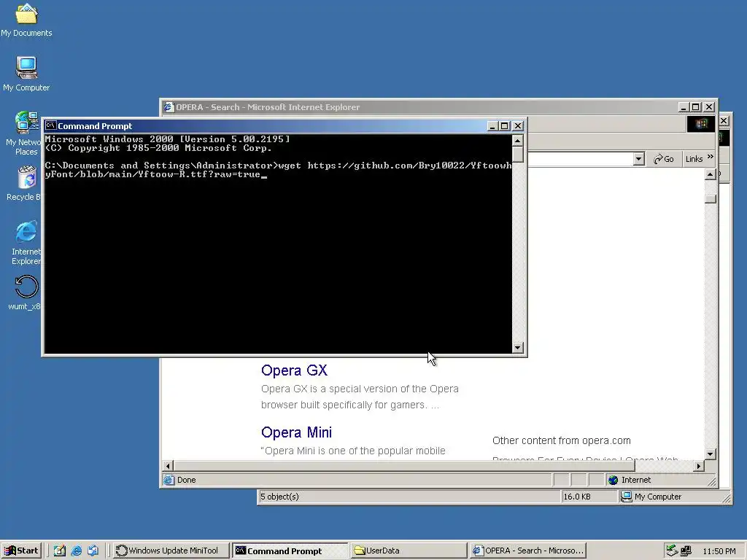Screen dimensions: 747x560
Task: Click the safely remove hardware tray icon
Action: pos(672,551)
